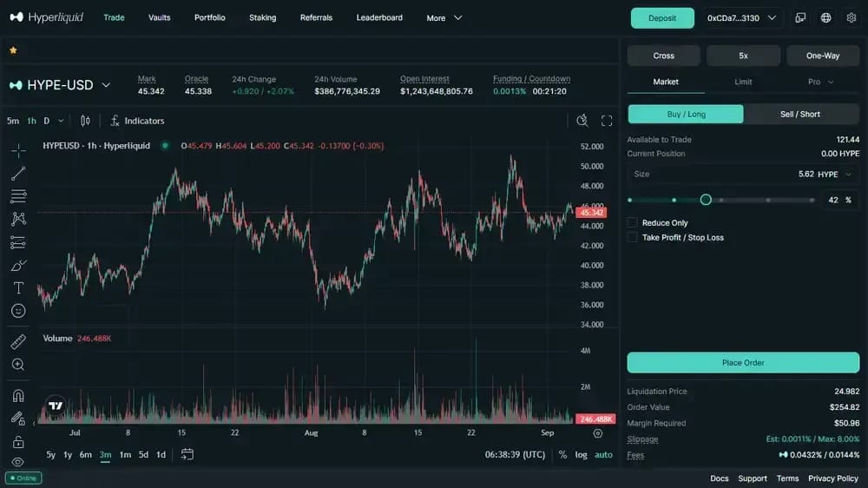Open the Support link
The height and width of the screenshot is (488, 868).
[x=753, y=478]
